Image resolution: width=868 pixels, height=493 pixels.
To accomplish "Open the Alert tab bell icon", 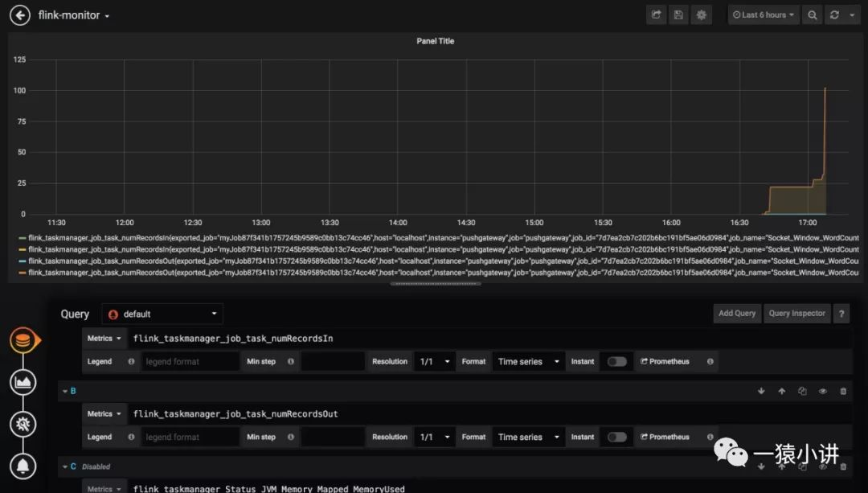I will (23, 466).
